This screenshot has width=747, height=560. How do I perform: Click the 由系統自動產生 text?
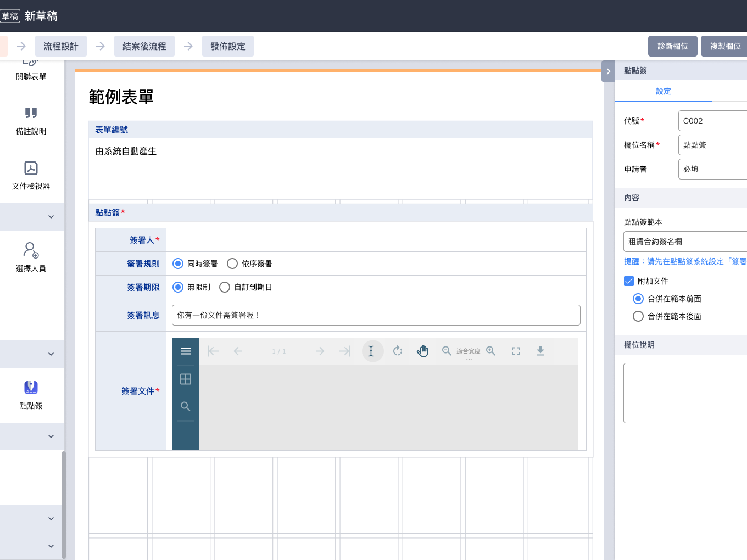coord(126,152)
